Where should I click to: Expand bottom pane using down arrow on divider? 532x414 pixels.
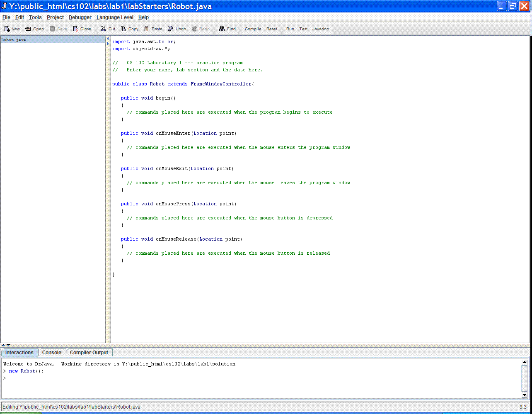point(8,345)
